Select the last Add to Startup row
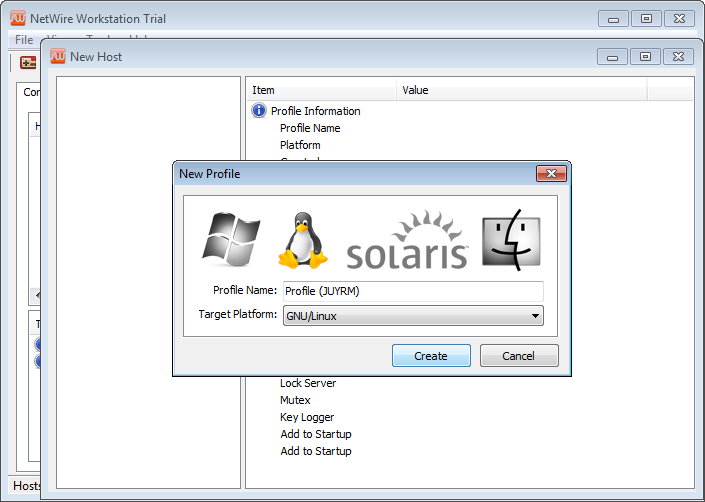This screenshot has height=502, width=705. pyautogui.click(x=316, y=451)
